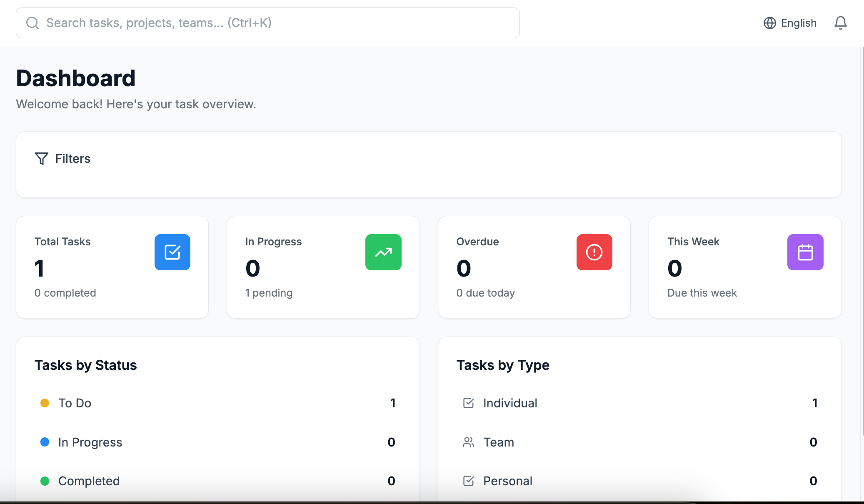Click the green In Progress trend icon
Image resolution: width=864 pixels, height=504 pixels.
coord(383,252)
